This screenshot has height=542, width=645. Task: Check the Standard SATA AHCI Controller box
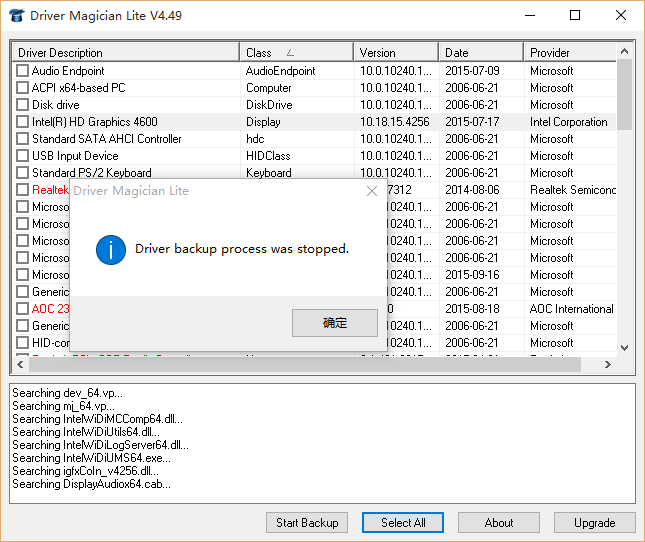pyautogui.click(x=23, y=139)
